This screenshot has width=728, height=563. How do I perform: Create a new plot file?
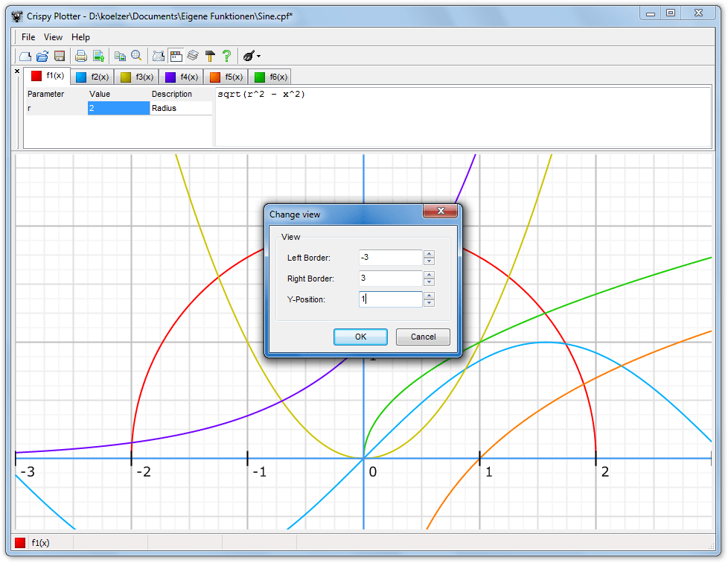click(25, 56)
